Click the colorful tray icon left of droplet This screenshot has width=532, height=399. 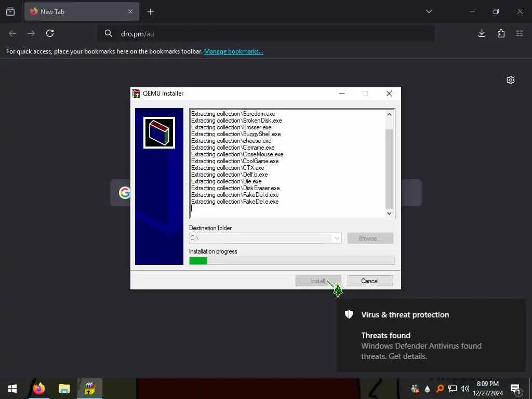415,389
